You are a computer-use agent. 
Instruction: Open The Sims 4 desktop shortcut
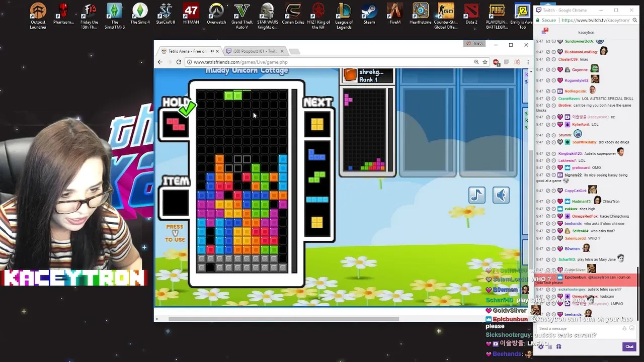[x=140, y=14]
